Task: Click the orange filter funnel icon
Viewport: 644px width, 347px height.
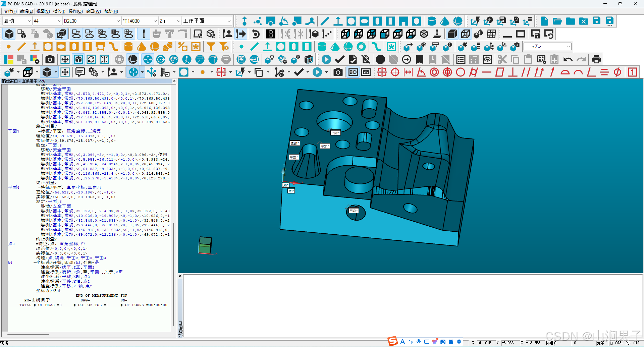Action: (211, 47)
